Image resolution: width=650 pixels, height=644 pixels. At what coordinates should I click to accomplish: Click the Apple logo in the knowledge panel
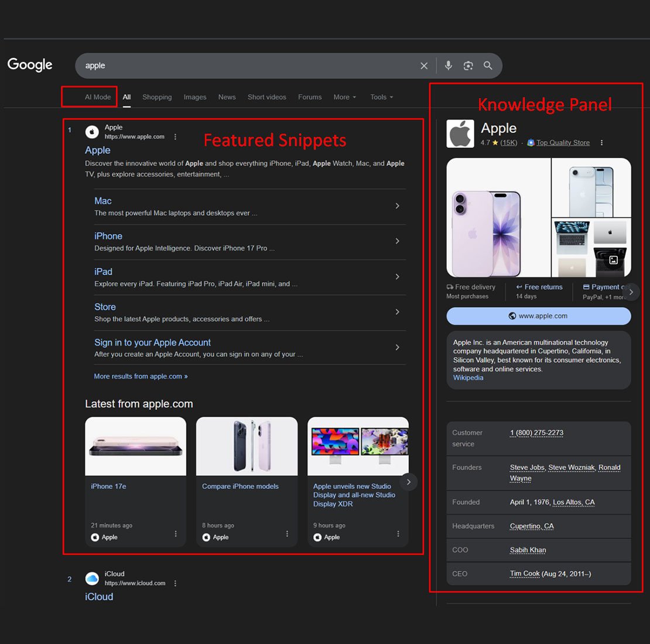click(460, 133)
